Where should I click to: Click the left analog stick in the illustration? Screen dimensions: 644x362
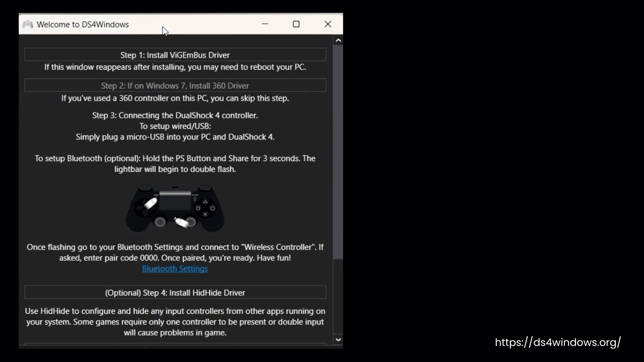coord(160,222)
